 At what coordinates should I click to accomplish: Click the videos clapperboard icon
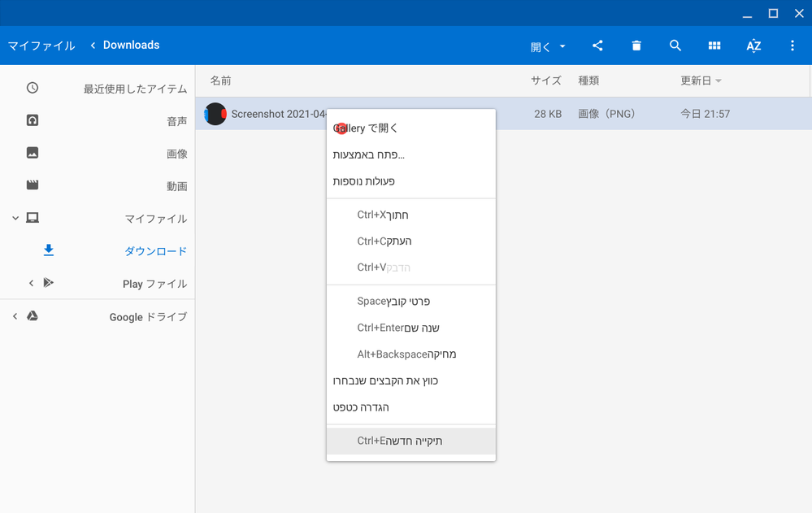33,185
